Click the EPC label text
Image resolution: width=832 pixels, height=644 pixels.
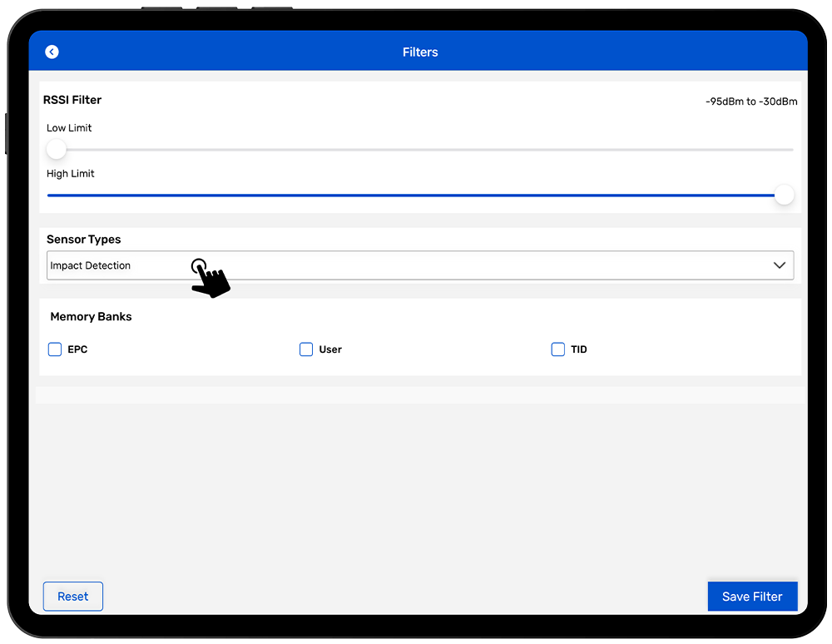77,349
